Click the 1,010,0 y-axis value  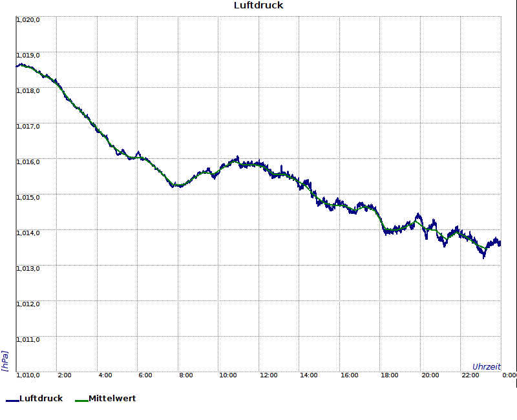(28, 375)
